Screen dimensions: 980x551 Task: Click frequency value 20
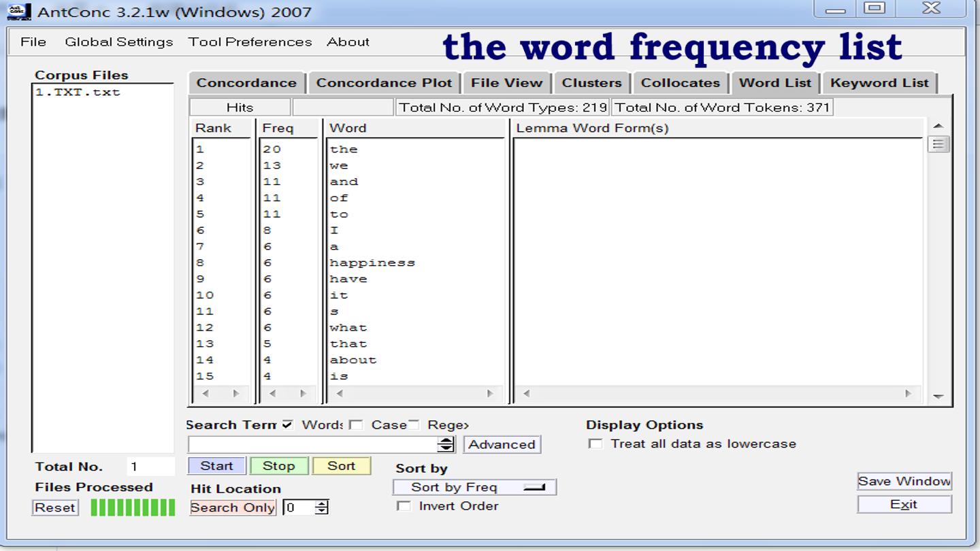point(272,149)
